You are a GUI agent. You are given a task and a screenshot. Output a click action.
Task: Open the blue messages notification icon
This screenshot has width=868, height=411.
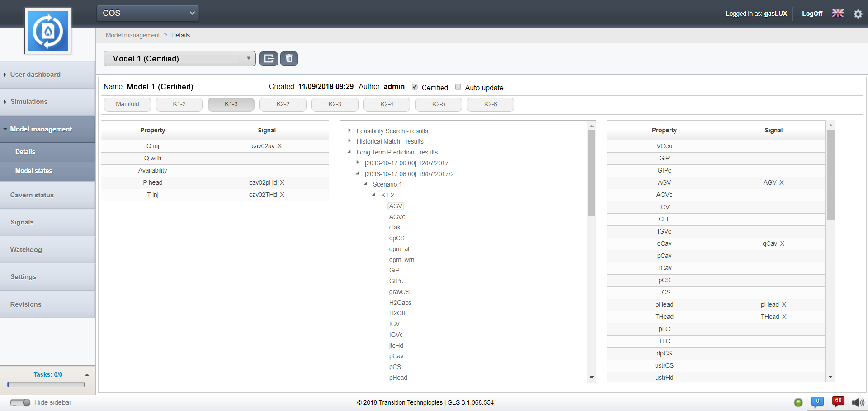click(x=817, y=402)
